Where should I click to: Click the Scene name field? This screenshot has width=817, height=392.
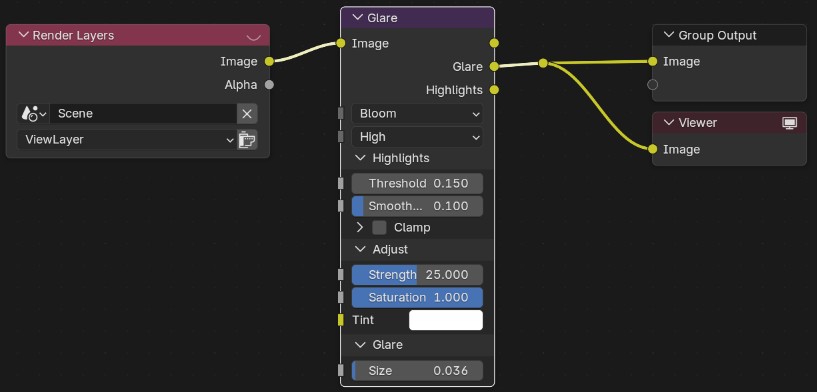(143, 114)
